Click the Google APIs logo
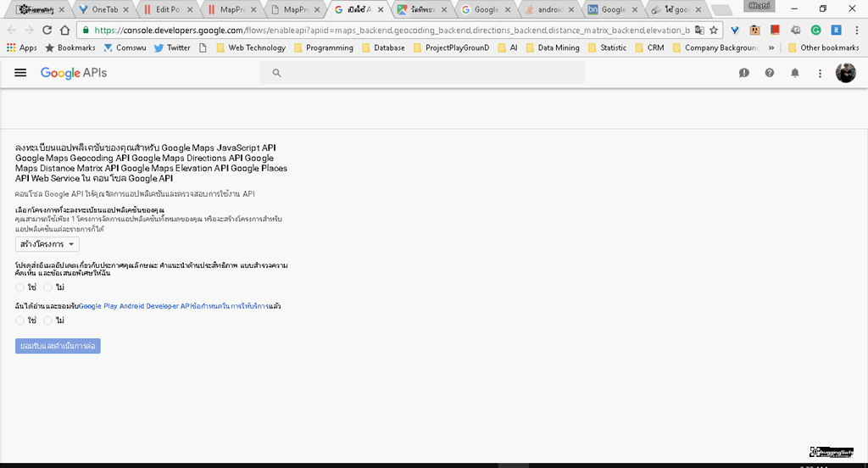 tap(74, 73)
